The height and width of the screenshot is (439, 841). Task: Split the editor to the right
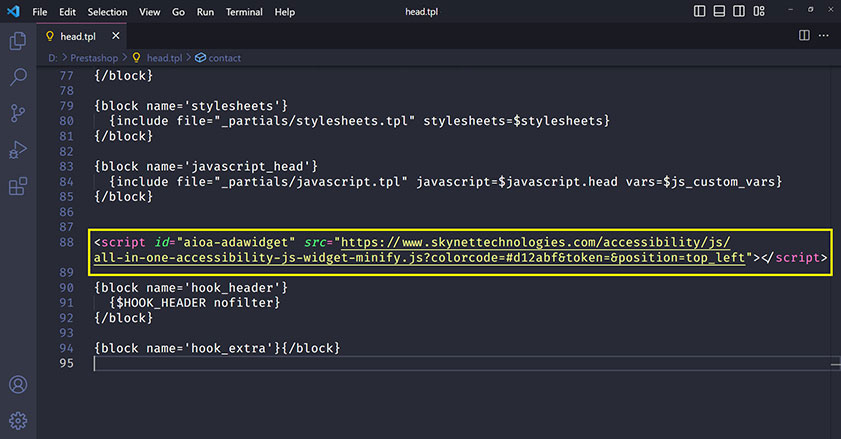click(x=804, y=36)
